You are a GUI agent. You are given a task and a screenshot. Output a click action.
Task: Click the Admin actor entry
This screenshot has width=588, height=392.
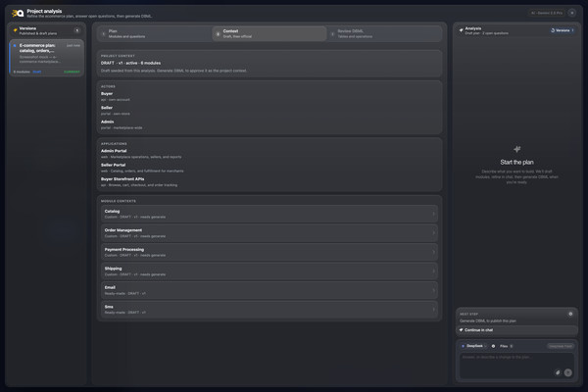122,124
